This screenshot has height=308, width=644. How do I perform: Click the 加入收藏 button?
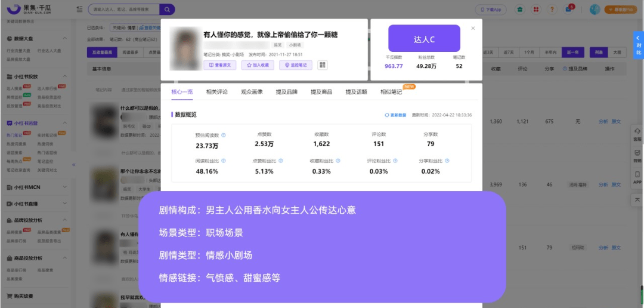coord(258,65)
